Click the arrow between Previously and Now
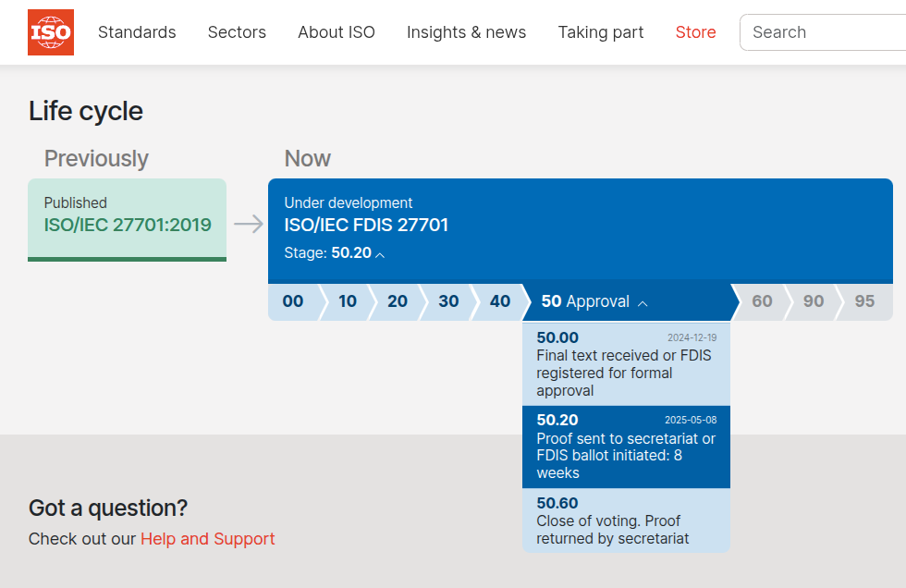 coord(249,224)
